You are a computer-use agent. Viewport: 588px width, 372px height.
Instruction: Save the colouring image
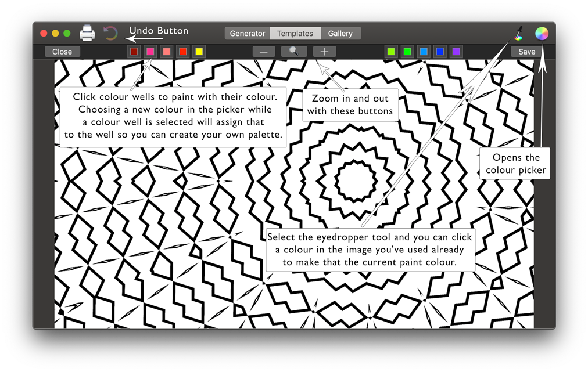click(x=526, y=52)
